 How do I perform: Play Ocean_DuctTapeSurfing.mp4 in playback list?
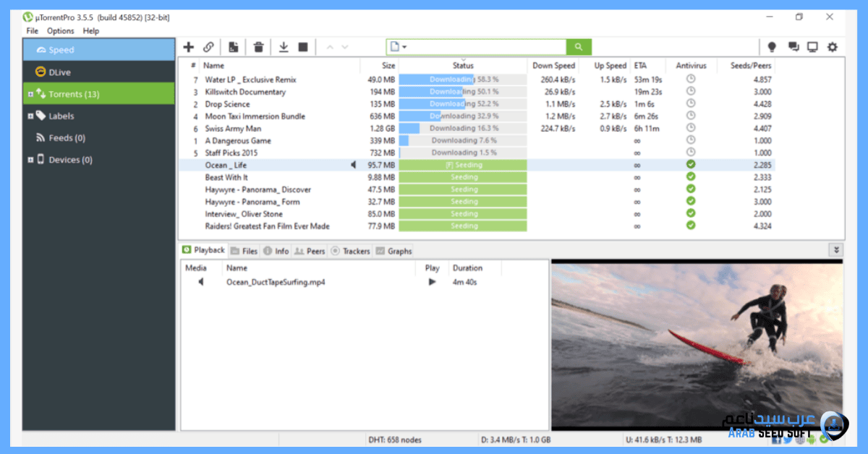click(432, 282)
